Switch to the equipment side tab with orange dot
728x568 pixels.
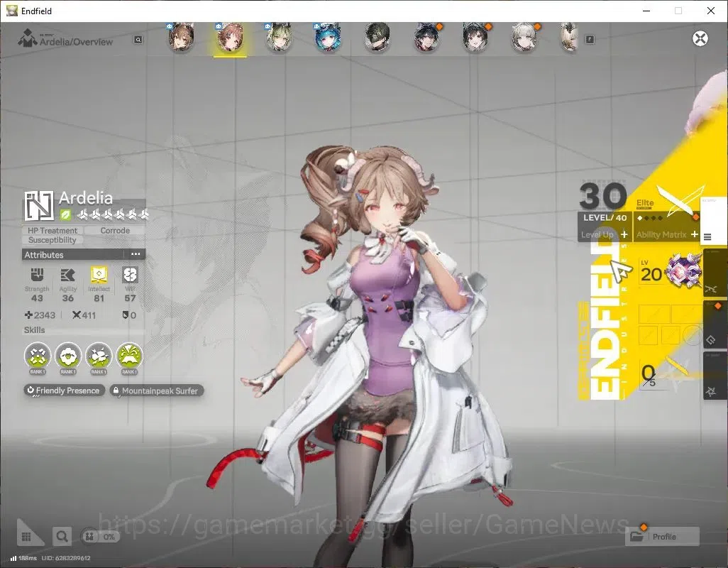click(715, 325)
